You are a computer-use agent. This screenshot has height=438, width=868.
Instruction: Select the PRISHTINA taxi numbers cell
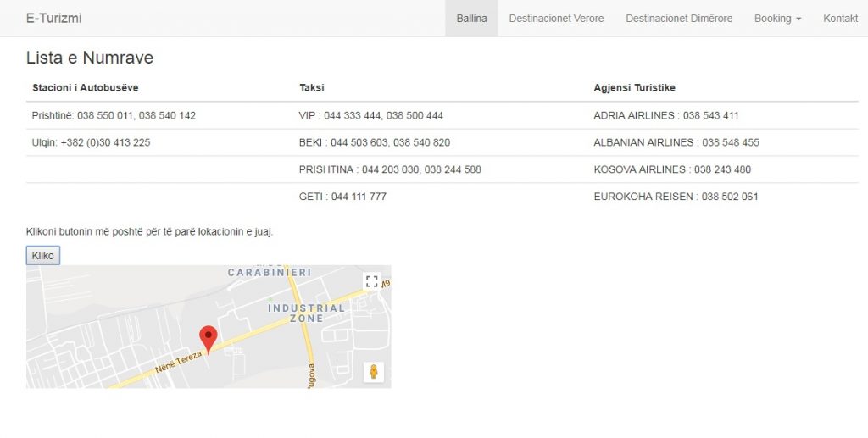441,169
